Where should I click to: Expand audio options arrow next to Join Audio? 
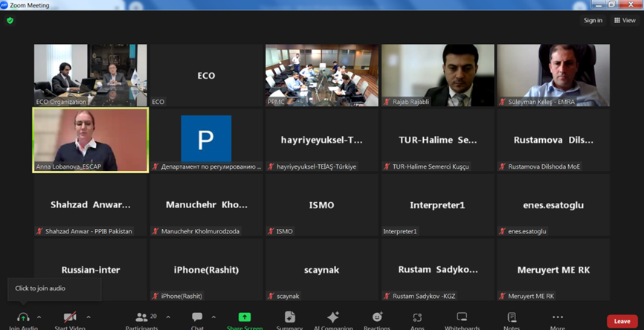tap(39, 317)
